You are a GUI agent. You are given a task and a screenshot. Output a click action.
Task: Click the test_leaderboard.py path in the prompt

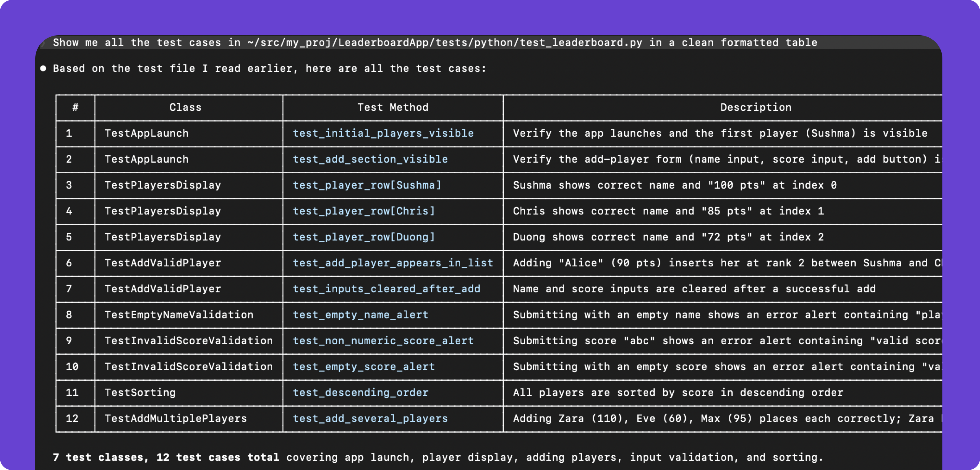578,42
